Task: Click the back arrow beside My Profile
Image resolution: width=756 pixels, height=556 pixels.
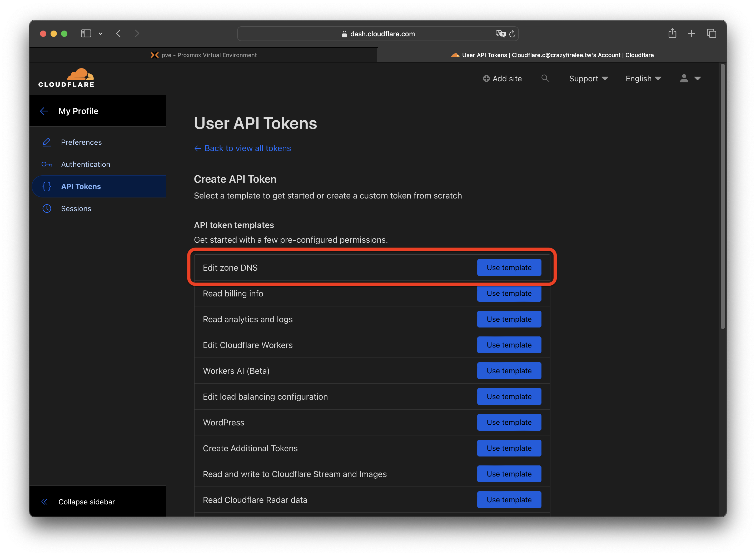Action: coord(44,111)
